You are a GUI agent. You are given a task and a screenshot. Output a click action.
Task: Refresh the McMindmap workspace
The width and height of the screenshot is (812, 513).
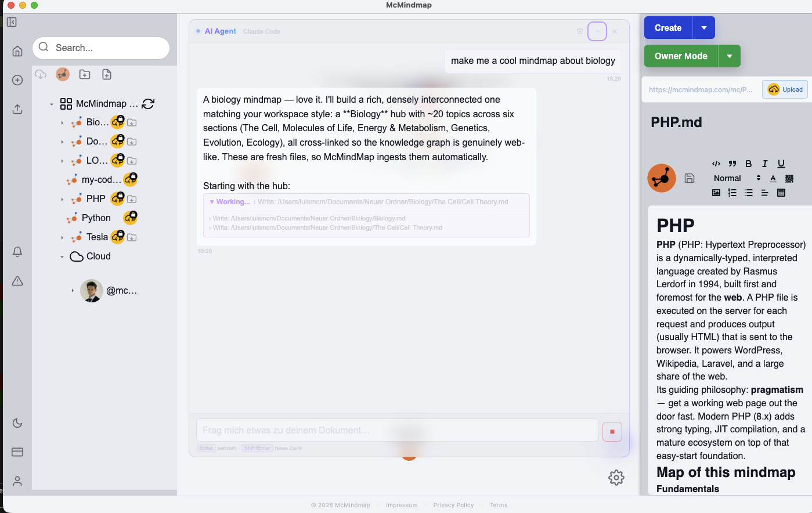pos(148,104)
